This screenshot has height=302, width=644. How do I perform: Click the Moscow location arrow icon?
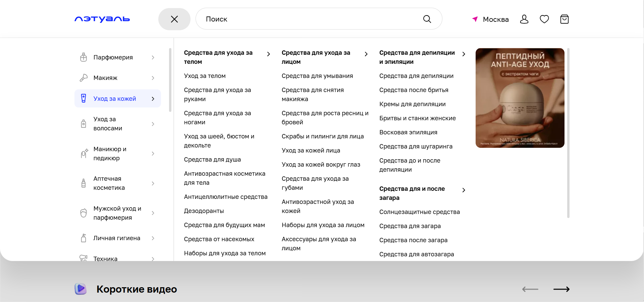coord(475,19)
